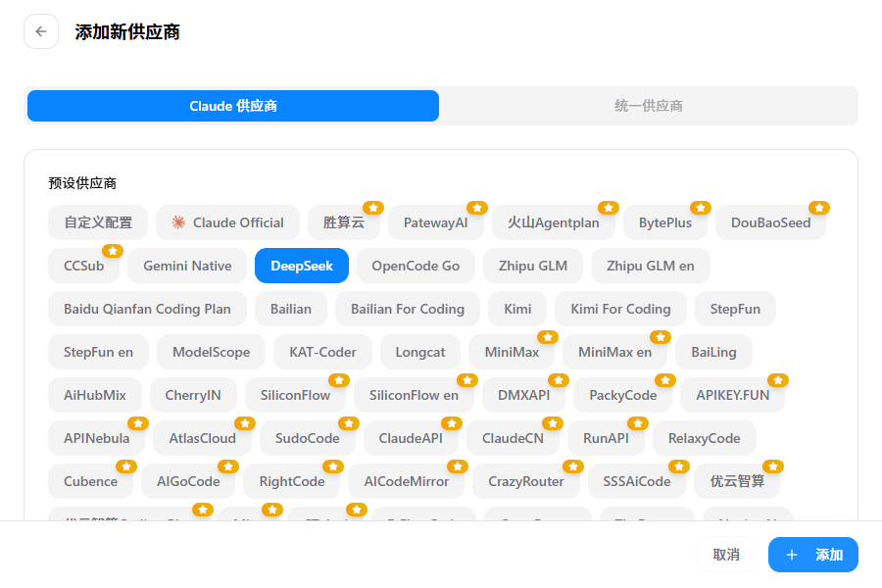Choose SiliconFlow provider
This screenshot has height=588, width=882.
295,395
